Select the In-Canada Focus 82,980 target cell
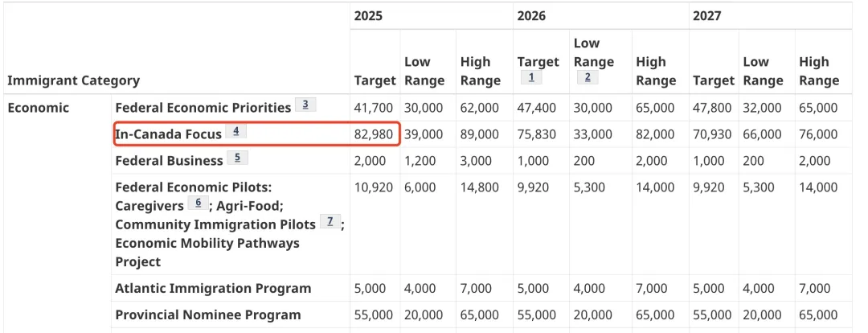The width and height of the screenshot is (868, 333). (x=374, y=134)
